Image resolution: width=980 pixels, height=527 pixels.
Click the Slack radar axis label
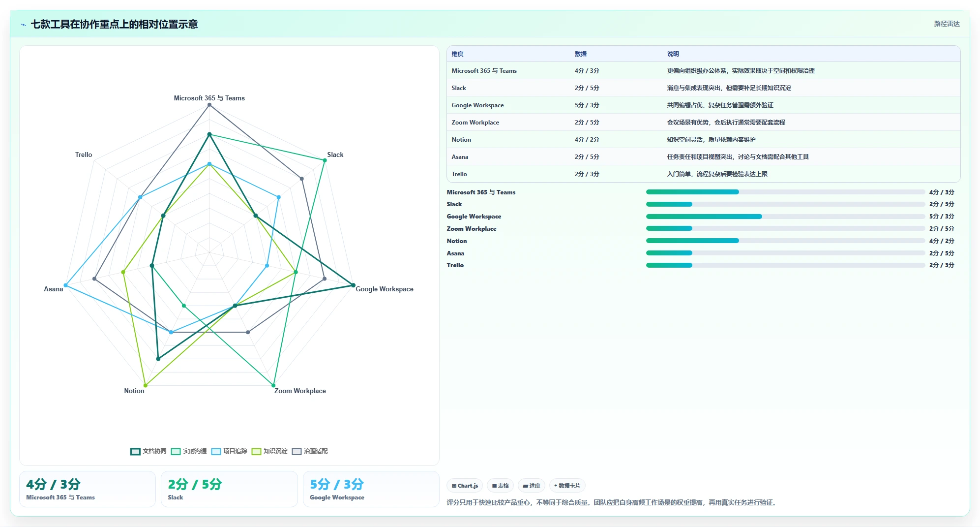(335, 155)
